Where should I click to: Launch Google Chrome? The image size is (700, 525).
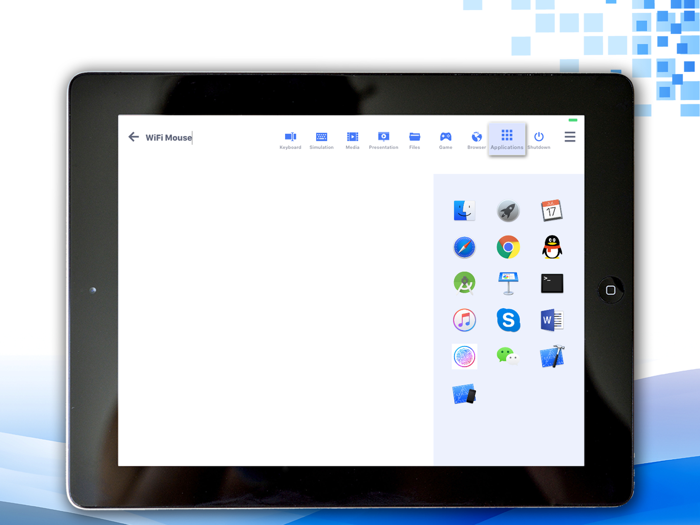point(508,247)
